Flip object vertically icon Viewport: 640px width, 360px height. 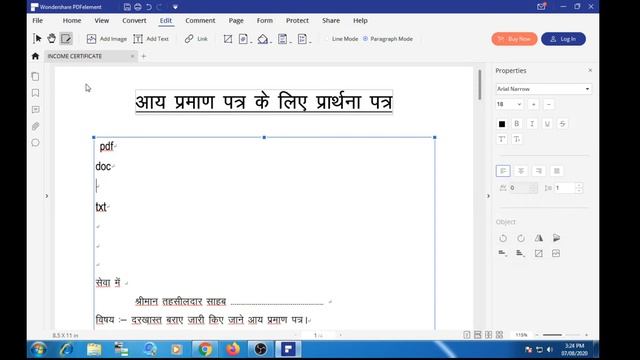(556, 238)
